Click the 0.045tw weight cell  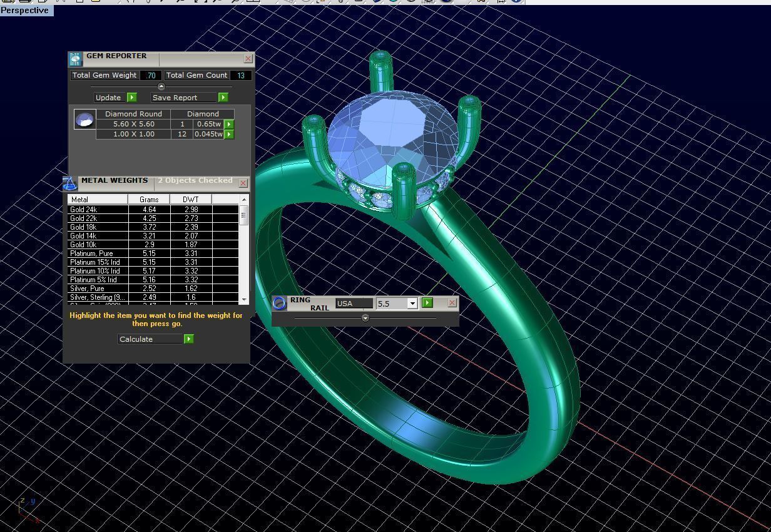click(208, 134)
